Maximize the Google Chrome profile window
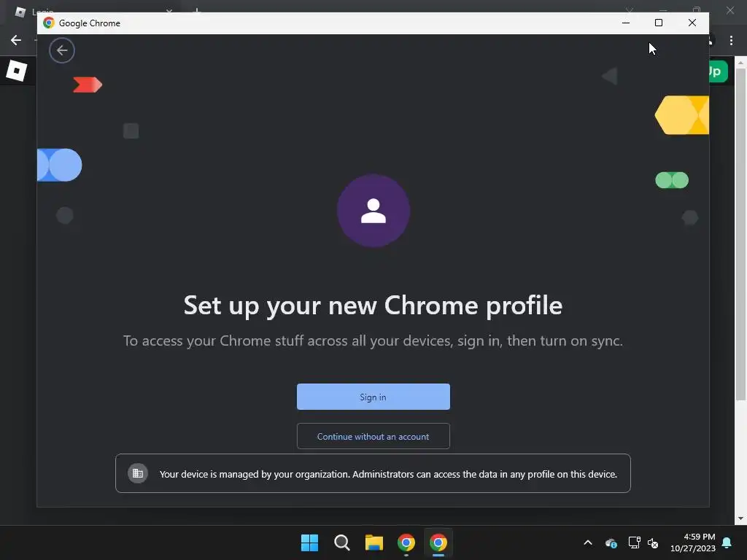747x560 pixels. pos(659,23)
